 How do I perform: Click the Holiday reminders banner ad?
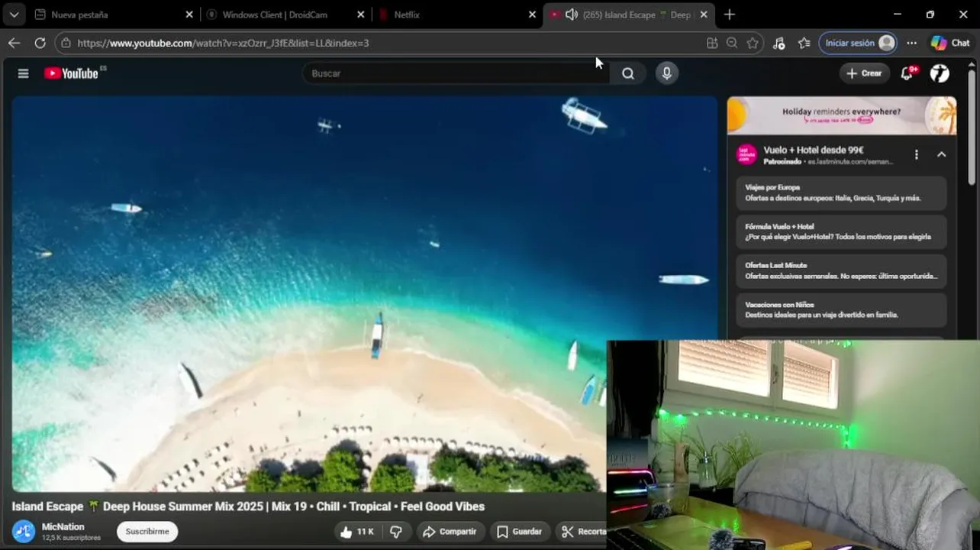(841, 115)
